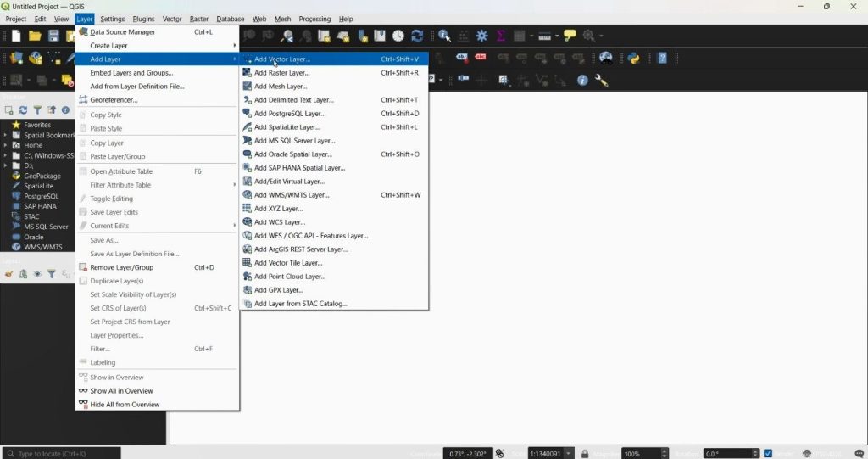The height and width of the screenshot is (459, 868).
Task: Choose Add WMS/WMTS Layer entry
Action: [x=334, y=195]
